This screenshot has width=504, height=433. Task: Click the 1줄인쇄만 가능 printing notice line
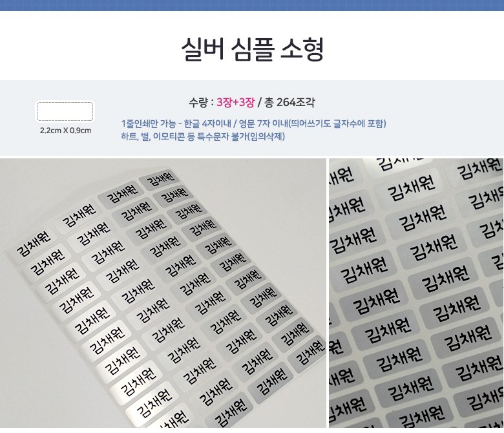[253, 123]
